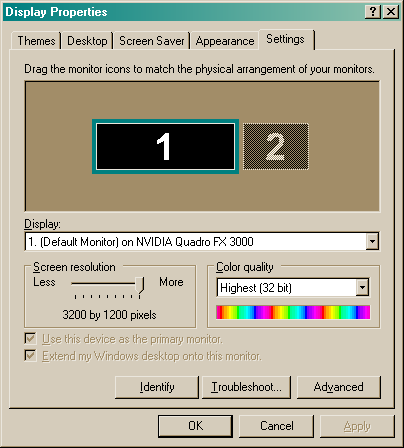Click the Identify button
Image resolution: width=404 pixels, height=448 pixels.
pos(157,387)
